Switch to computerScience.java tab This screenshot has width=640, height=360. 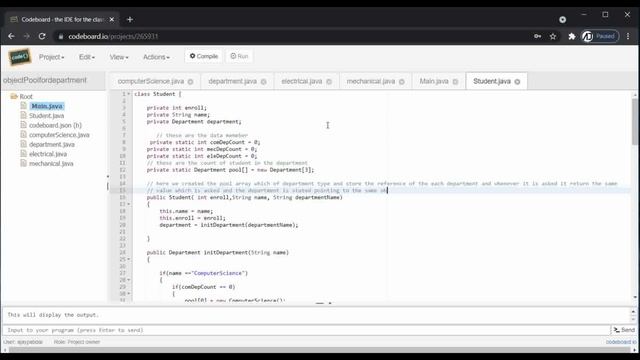coord(151,81)
